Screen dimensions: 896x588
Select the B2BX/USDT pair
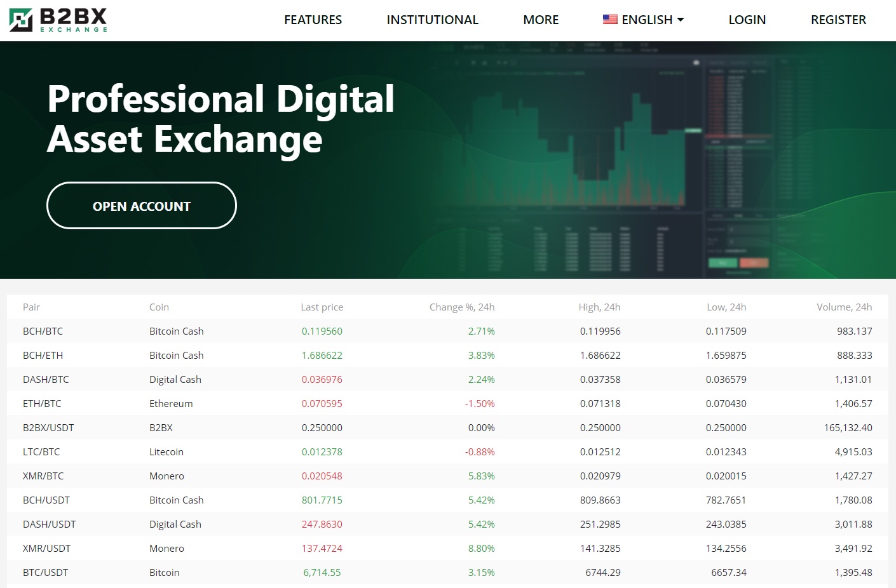click(48, 428)
